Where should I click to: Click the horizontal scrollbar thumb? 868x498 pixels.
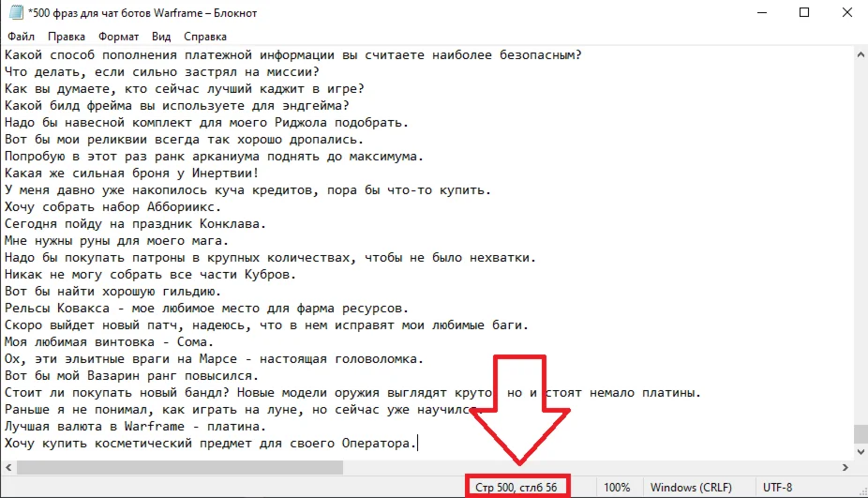[x=180, y=468]
